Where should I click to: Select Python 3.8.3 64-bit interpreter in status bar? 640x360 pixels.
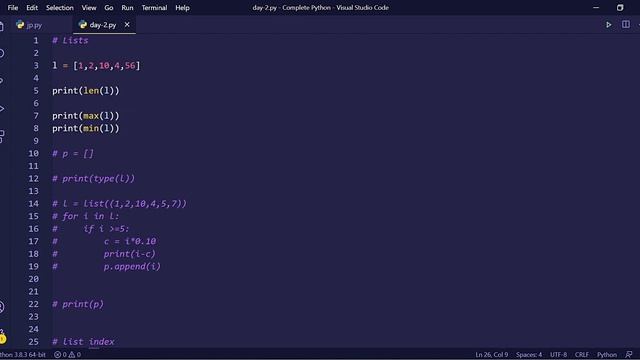23,355
